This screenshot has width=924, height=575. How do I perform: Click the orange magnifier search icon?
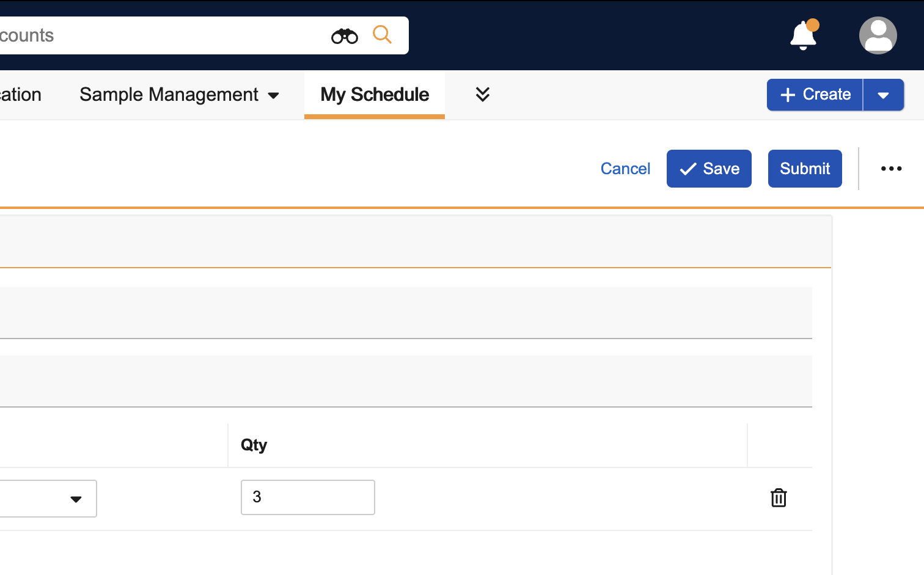pos(382,35)
